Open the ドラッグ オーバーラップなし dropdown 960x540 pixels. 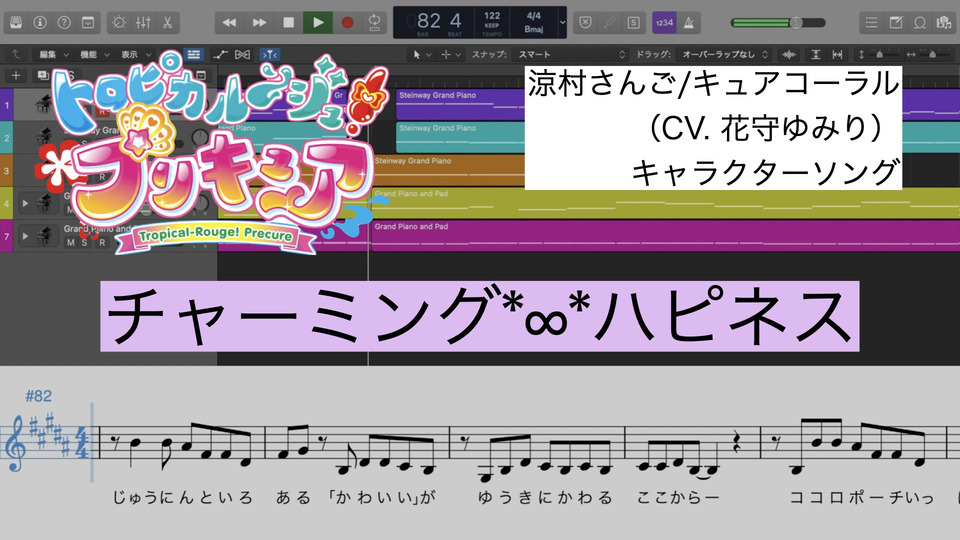coord(724,54)
